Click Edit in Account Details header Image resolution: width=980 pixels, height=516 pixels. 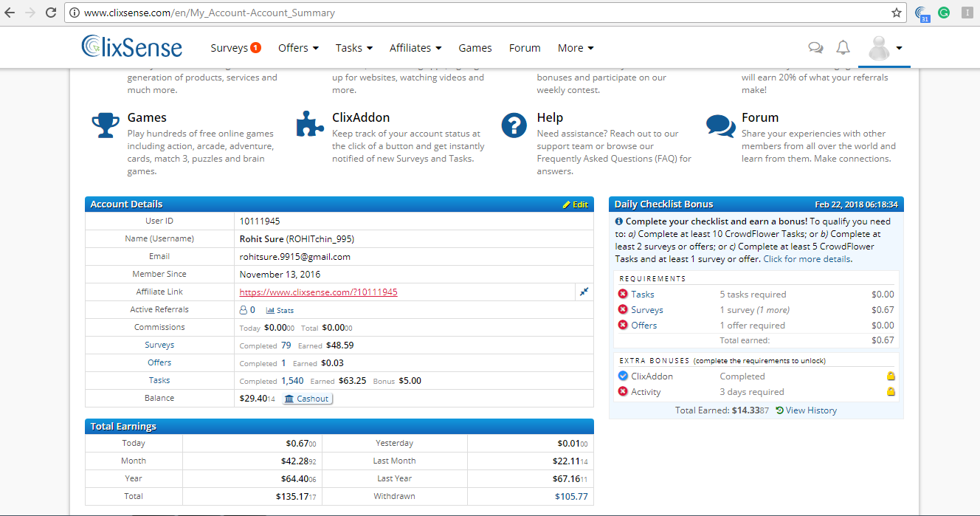pos(576,204)
